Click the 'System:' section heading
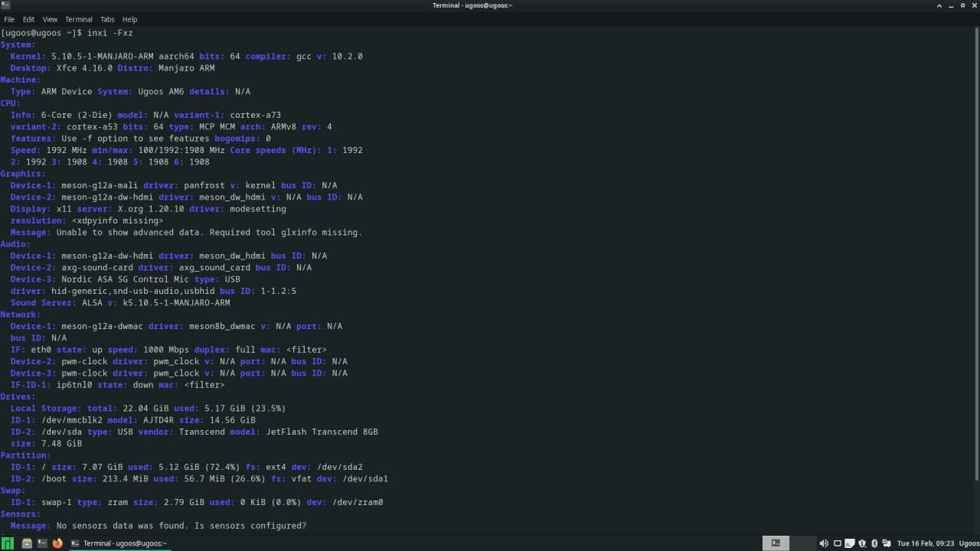980x551 pixels. [x=18, y=44]
